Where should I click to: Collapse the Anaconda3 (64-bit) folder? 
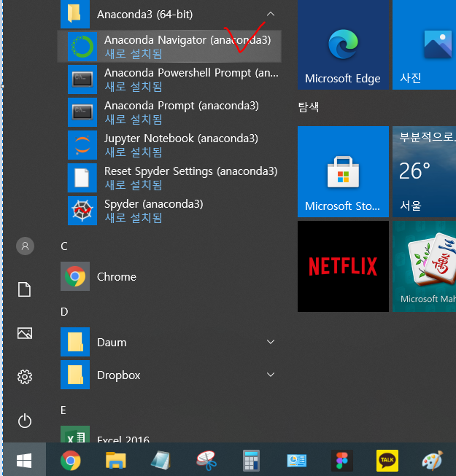[x=271, y=14]
